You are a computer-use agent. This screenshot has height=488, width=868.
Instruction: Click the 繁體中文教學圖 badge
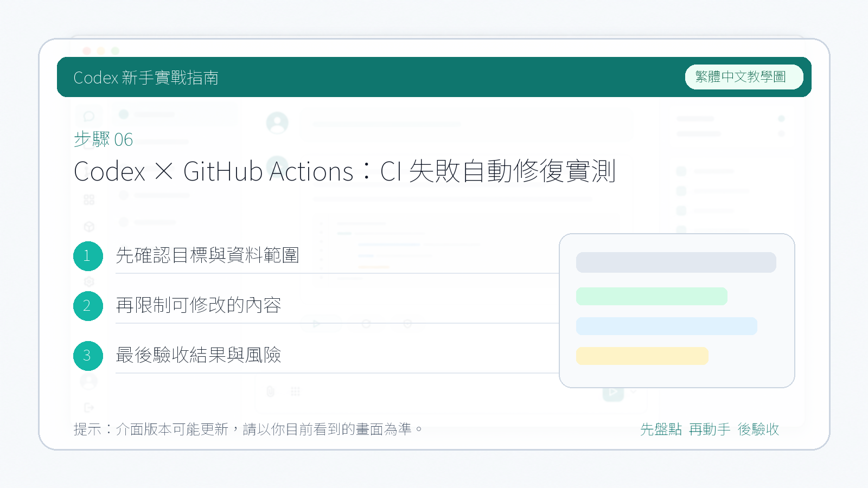tap(744, 77)
